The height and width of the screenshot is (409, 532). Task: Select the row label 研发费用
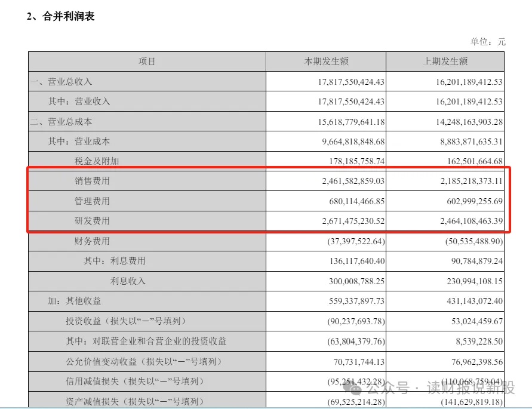pos(93,221)
